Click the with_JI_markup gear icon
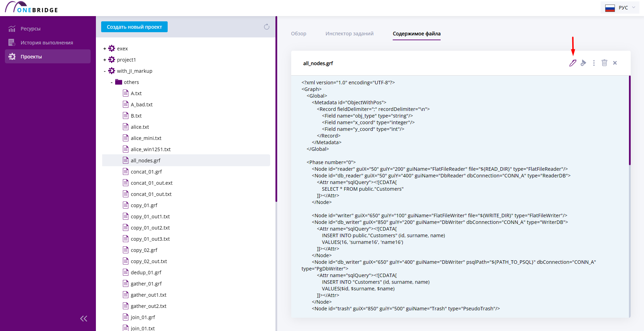Viewport: 644px width, 331px height. point(112,71)
